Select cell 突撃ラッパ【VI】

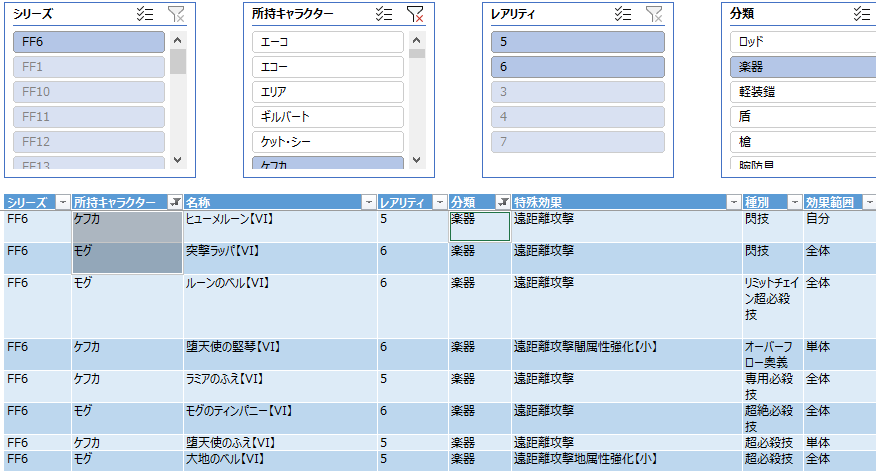(280, 258)
